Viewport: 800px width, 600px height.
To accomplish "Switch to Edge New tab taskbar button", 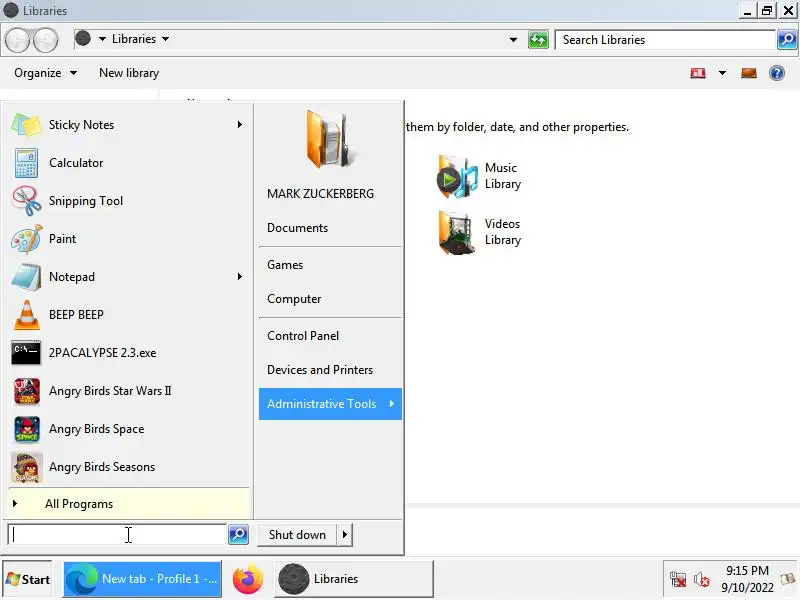I will tap(142, 579).
